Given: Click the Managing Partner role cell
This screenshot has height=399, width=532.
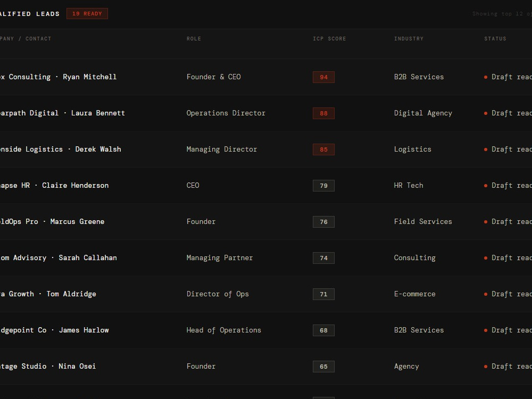Looking at the screenshot, I should (x=220, y=258).
